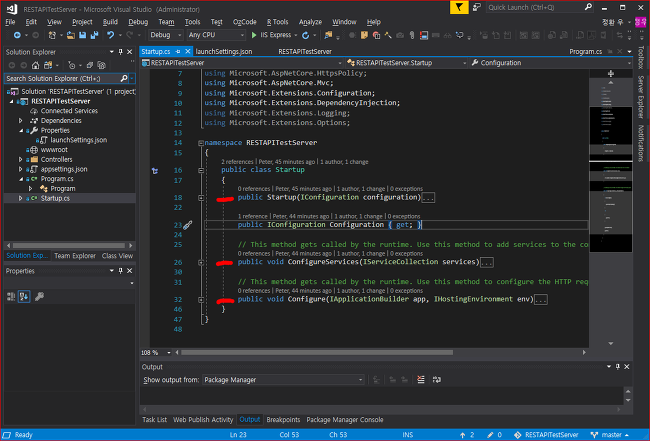Click the 2 references CodeLens link above Startup class
This screenshot has width=650, height=441.
[237, 162]
